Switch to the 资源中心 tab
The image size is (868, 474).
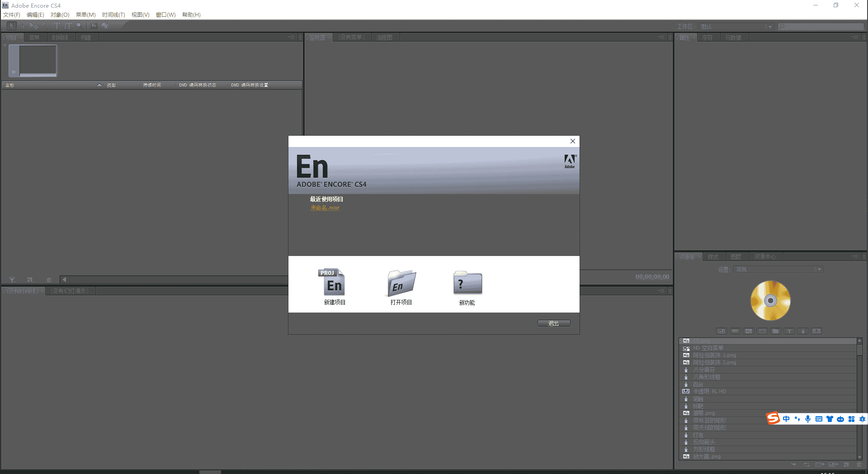coord(765,257)
